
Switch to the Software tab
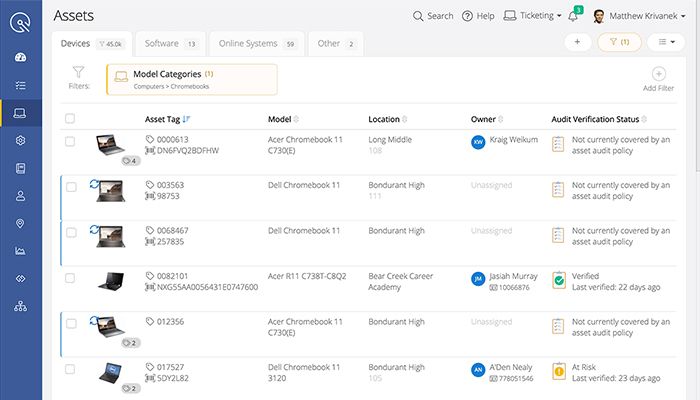tap(169, 44)
